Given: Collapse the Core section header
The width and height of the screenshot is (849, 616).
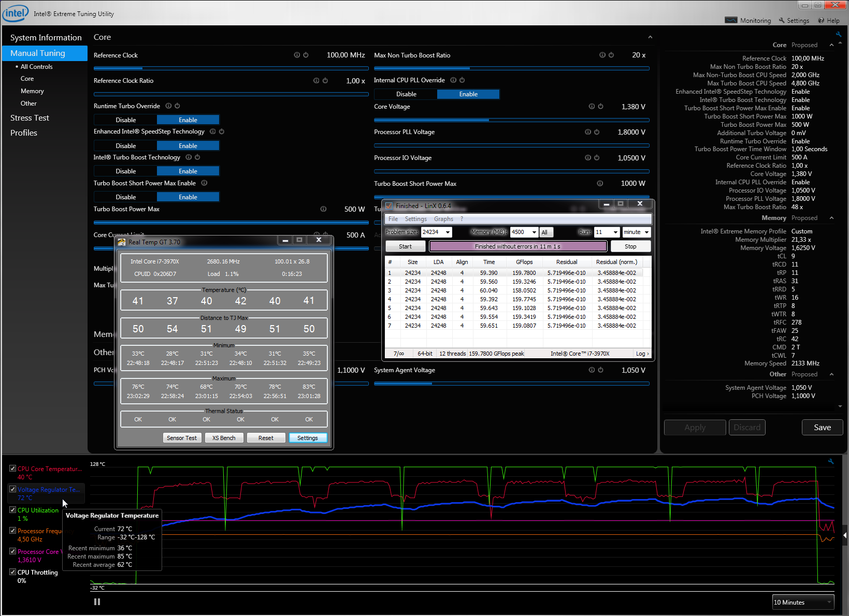Looking at the screenshot, I should click(x=650, y=37).
